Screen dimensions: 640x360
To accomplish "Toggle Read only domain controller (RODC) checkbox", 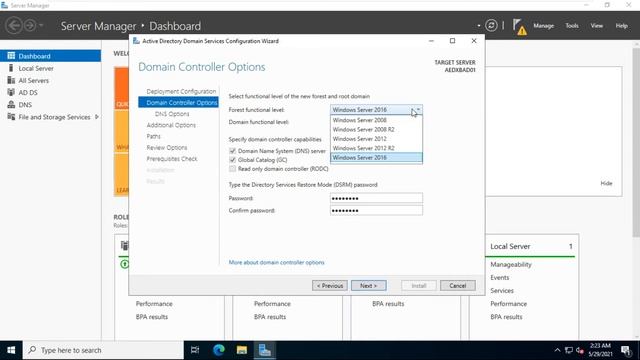I will 233,169.
